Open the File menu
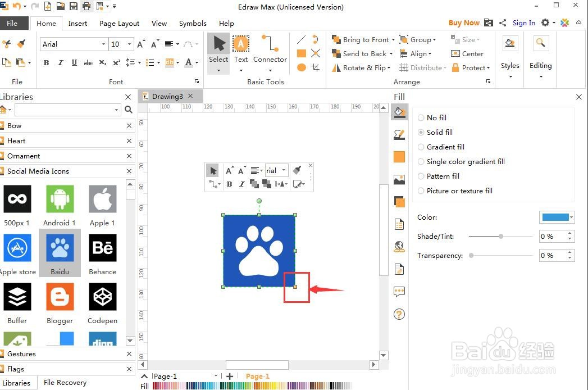The image size is (588, 390). [12, 23]
